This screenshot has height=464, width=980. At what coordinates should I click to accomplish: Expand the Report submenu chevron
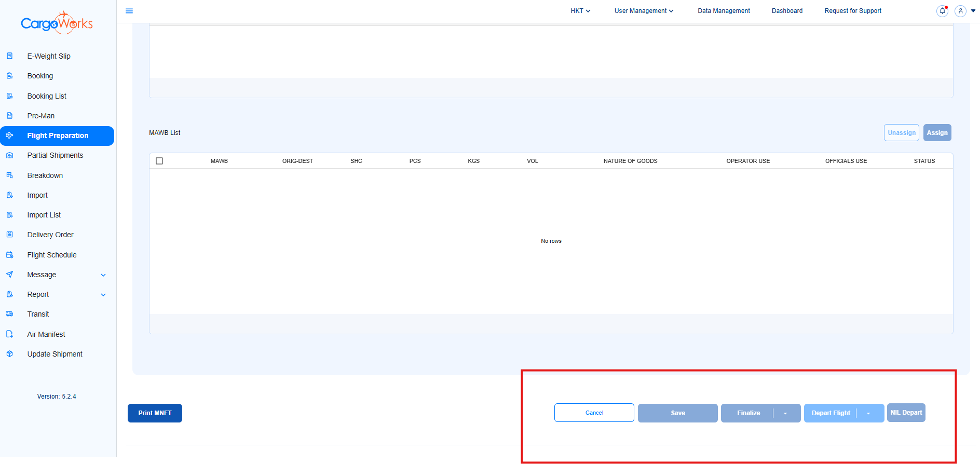coord(103,295)
